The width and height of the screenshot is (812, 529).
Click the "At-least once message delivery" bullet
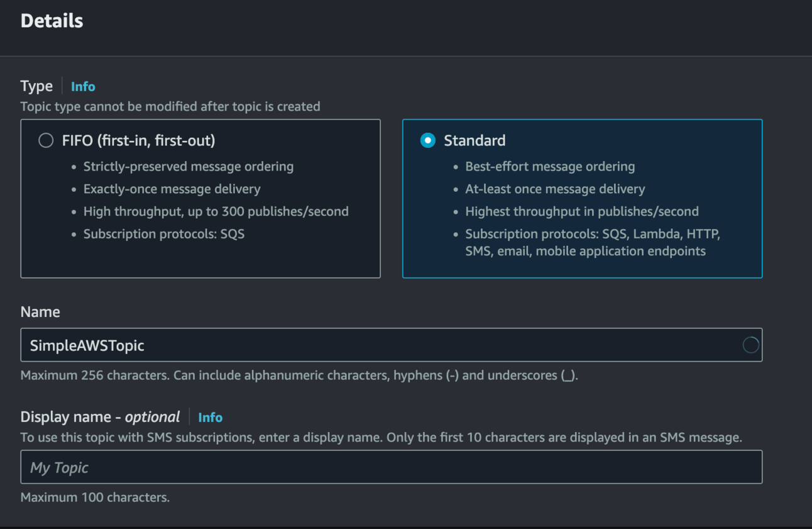tap(555, 189)
